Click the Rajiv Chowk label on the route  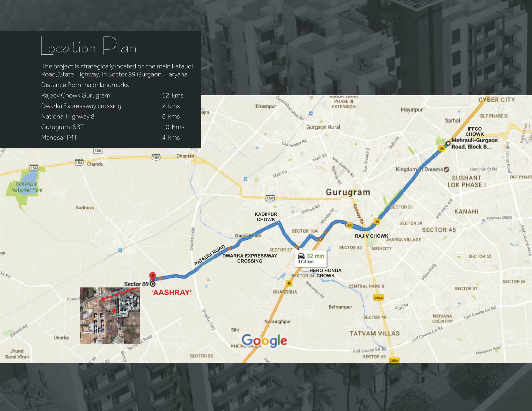[x=371, y=236]
